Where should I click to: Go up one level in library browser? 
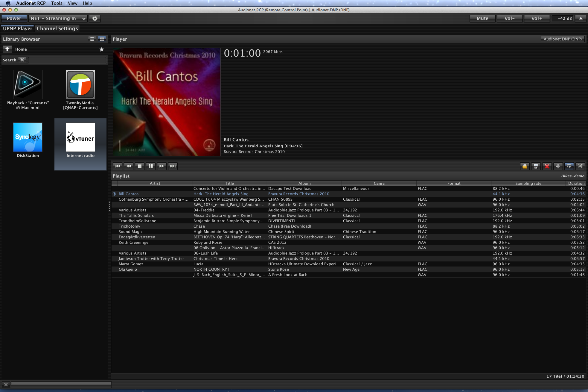(x=7, y=49)
